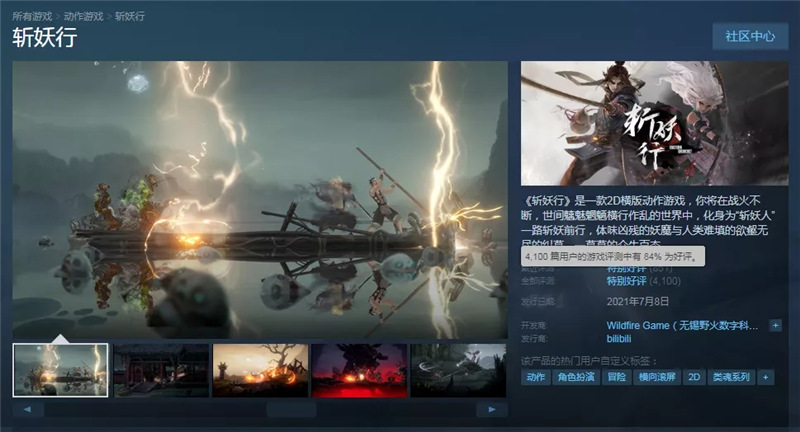
Task: Select the 冒险 tag
Action: point(616,377)
